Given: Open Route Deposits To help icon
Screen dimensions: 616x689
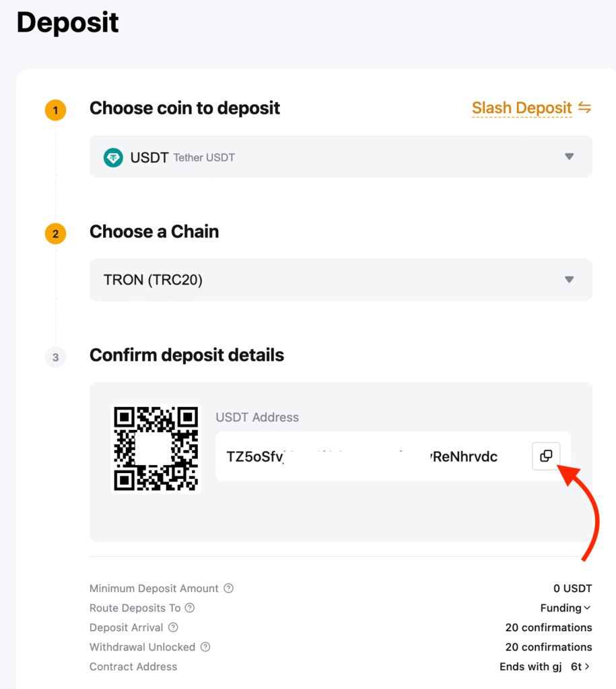Looking at the screenshot, I should point(190,608).
